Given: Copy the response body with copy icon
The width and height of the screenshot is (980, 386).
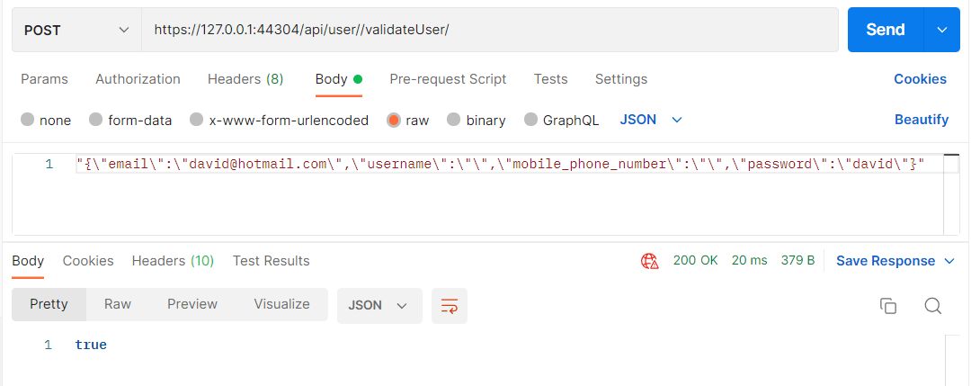Looking at the screenshot, I should [x=888, y=305].
